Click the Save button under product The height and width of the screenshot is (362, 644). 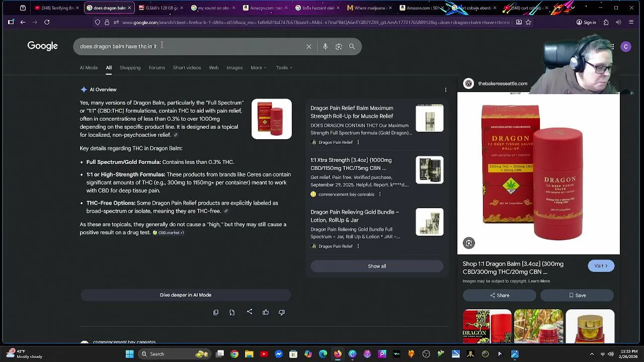pos(577,296)
